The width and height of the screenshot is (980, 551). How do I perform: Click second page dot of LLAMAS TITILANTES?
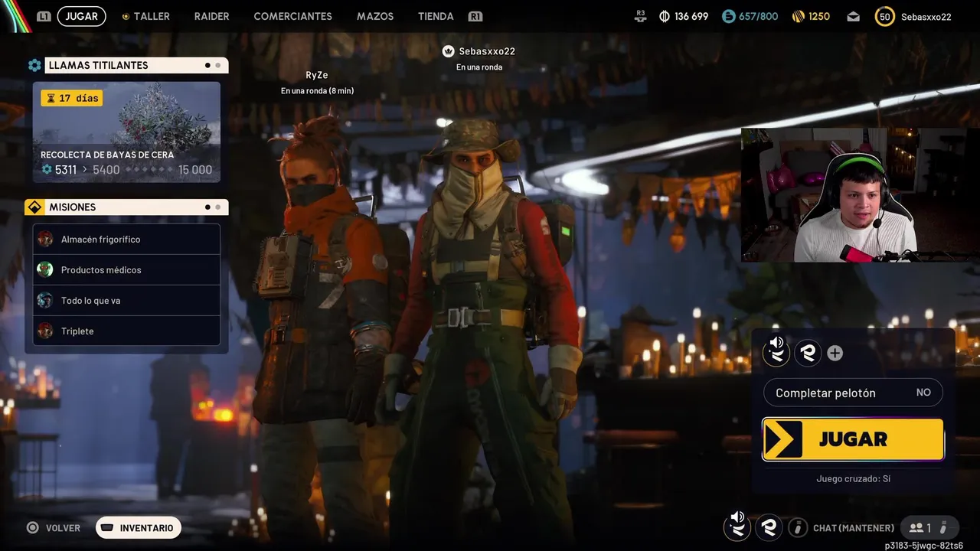click(217, 65)
